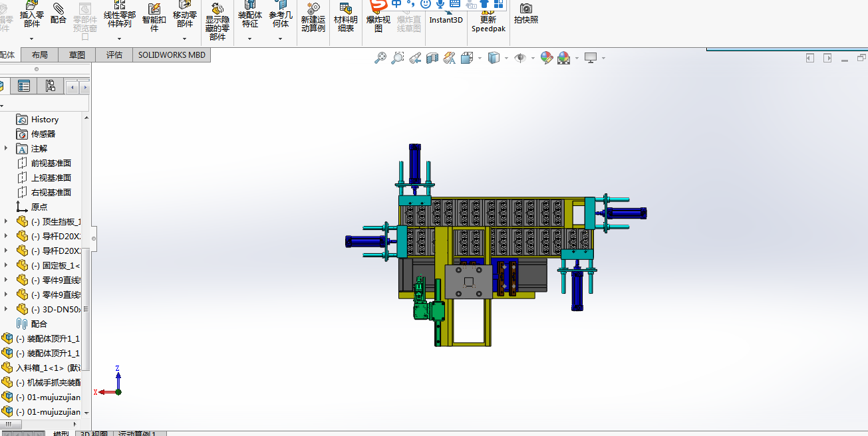Take a snapshot with camera icon
This screenshot has height=436, width=868.
click(x=525, y=13)
